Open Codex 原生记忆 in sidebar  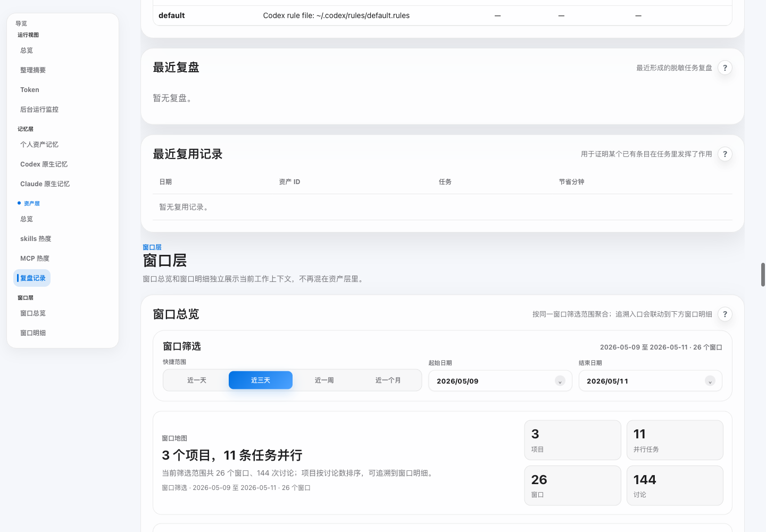click(x=44, y=164)
